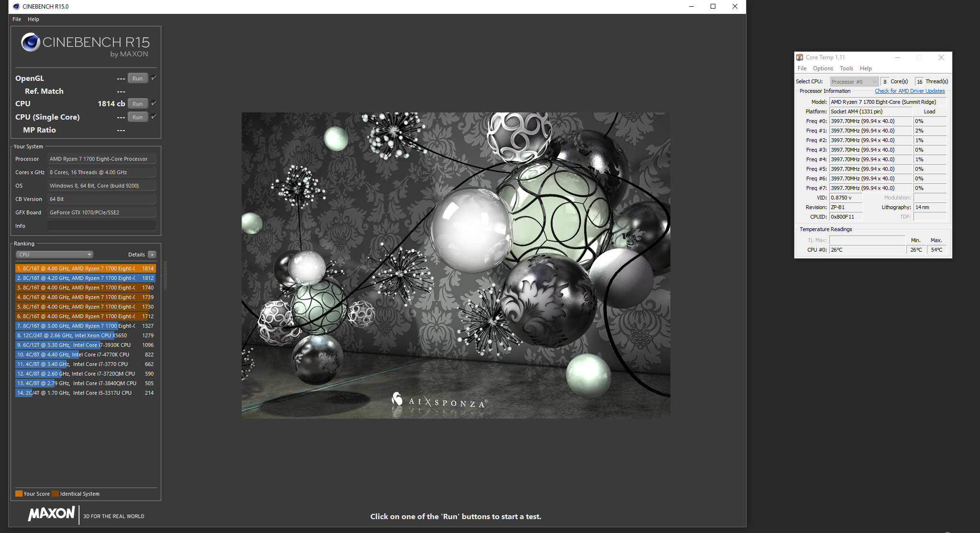980x533 pixels.
Task: Click the Core Temp app icon in title bar
Action: tap(800, 57)
